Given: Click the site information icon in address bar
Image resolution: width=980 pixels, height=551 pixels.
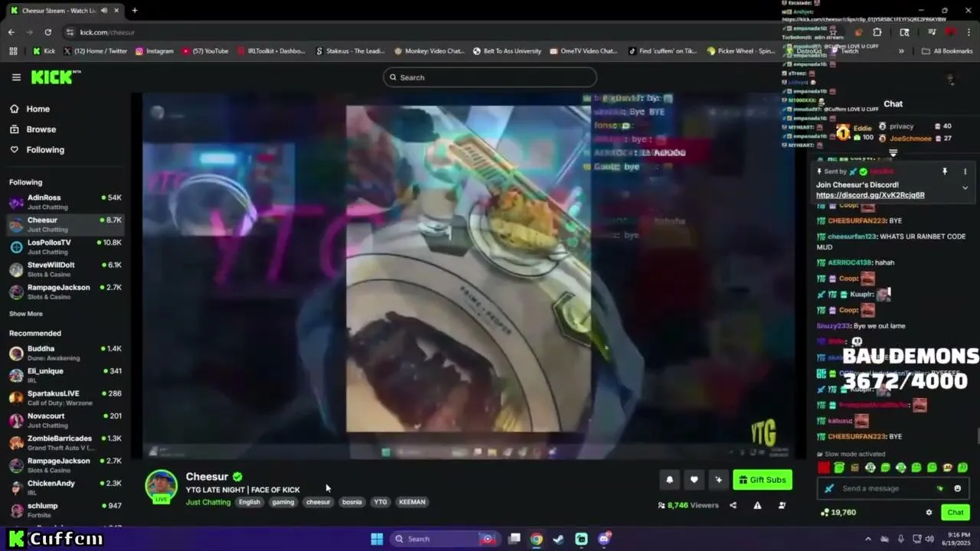Looking at the screenshot, I should [70, 32].
